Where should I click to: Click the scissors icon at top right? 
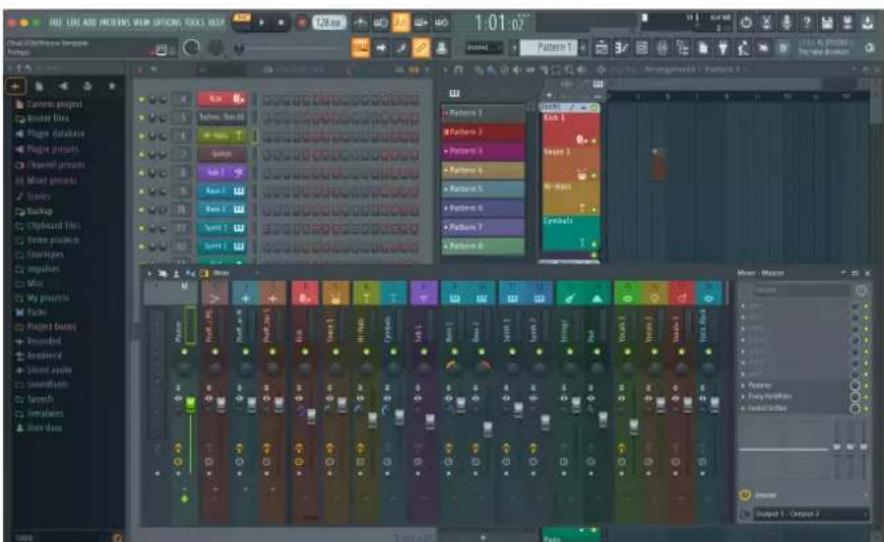coord(766,23)
